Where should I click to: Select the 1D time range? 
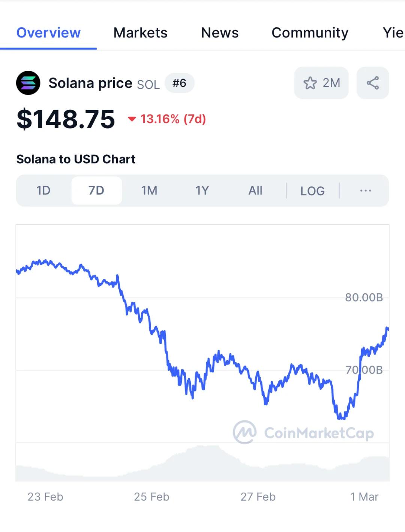(43, 191)
